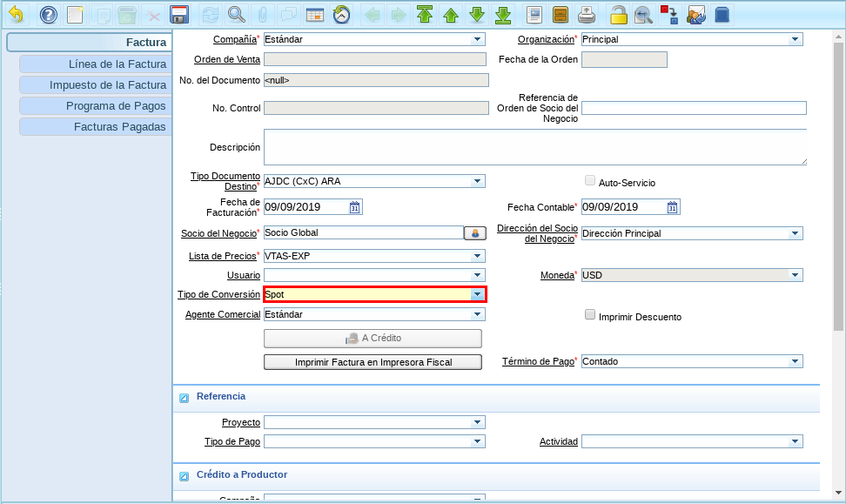
Task: Open the Programa de Pagos tab
Action: click(96, 106)
